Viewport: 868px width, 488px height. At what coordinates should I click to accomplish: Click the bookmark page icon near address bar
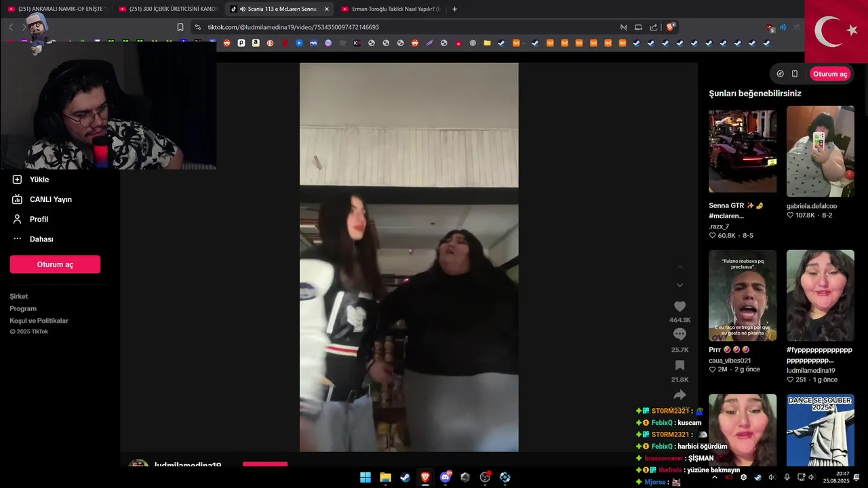(180, 27)
